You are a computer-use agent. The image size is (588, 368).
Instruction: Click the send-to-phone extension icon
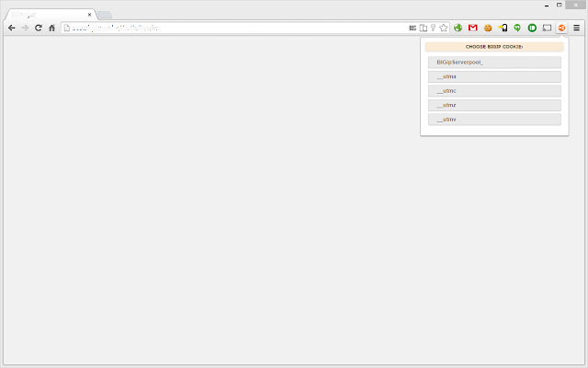pos(503,28)
